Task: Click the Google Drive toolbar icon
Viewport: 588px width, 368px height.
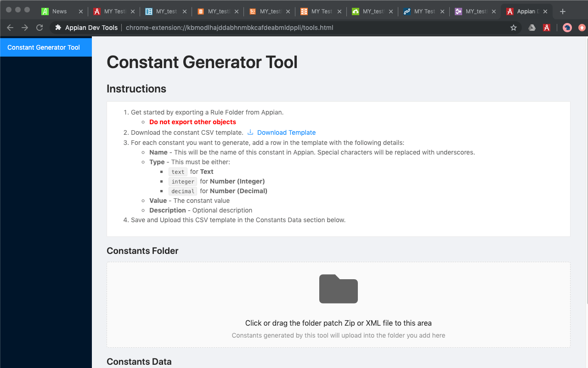Action: click(x=531, y=28)
